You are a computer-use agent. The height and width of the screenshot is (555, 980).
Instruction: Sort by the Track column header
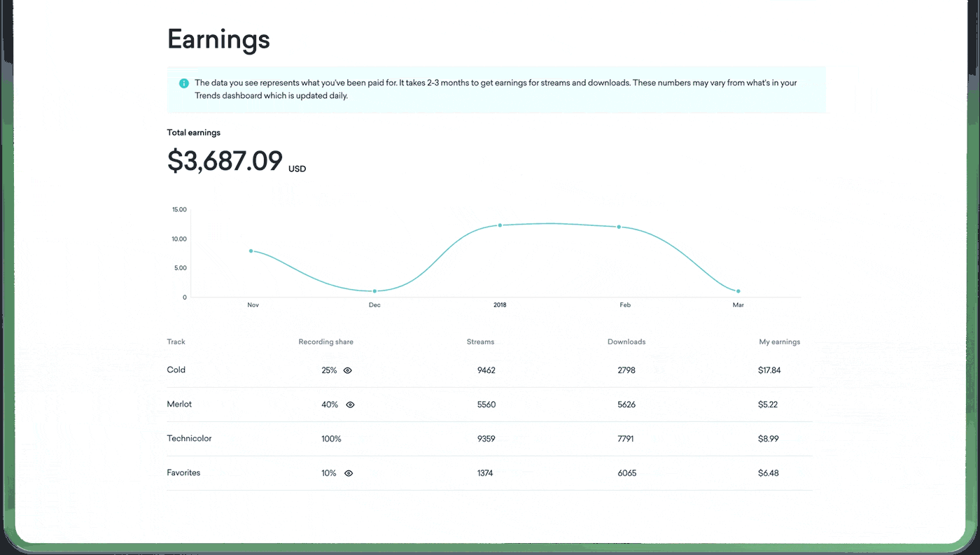(176, 342)
